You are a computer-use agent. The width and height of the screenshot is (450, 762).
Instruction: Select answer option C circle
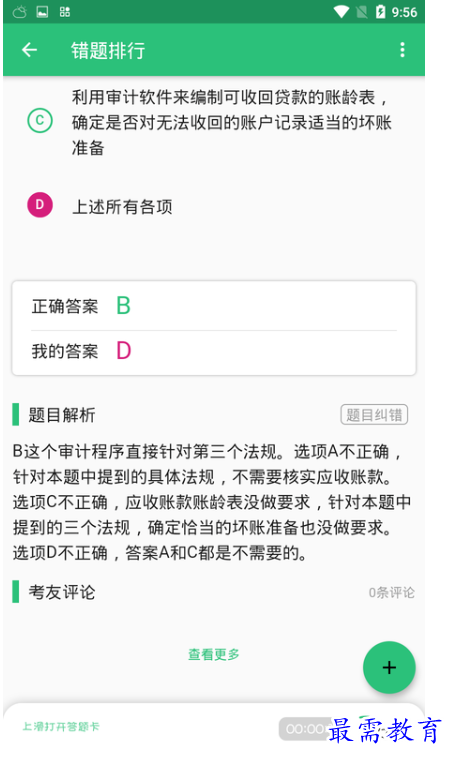pos(40,121)
